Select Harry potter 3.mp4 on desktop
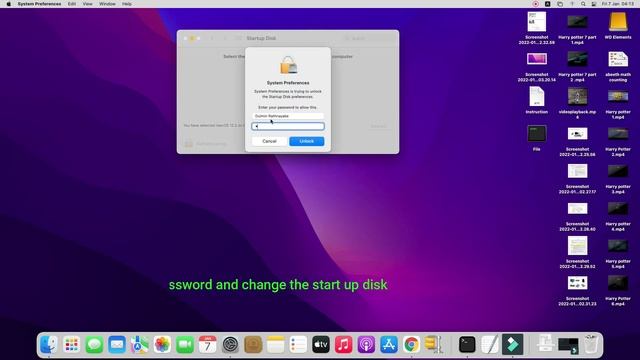This screenshot has height=360, width=640. (x=618, y=178)
